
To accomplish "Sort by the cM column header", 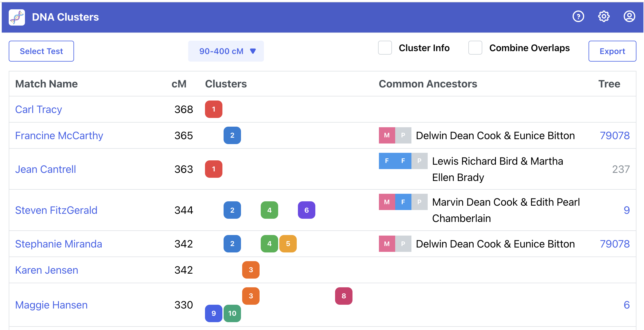I will (x=179, y=84).
